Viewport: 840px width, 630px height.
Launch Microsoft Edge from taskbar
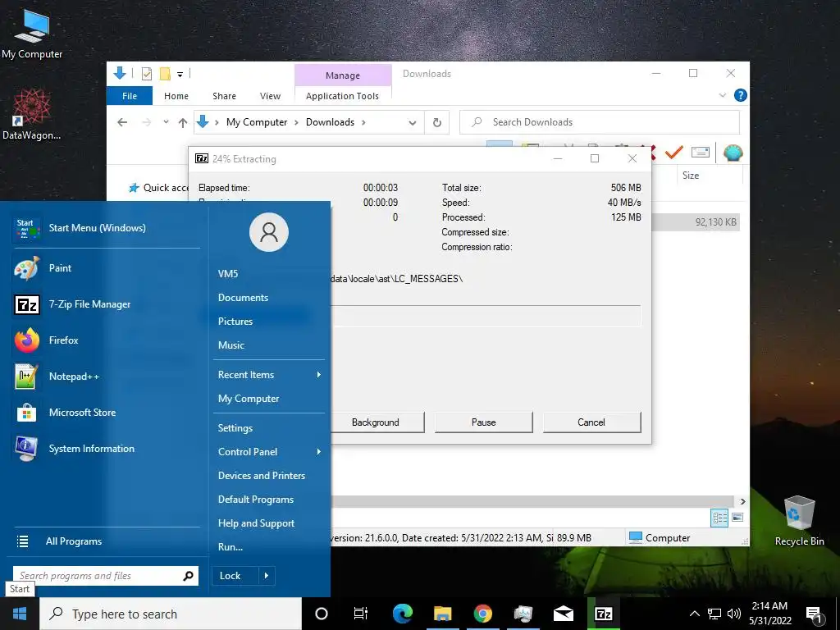(x=403, y=614)
